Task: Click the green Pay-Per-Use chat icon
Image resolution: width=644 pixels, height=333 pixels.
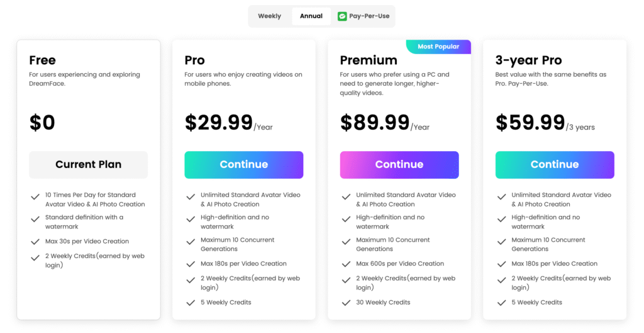Action: (342, 16)
